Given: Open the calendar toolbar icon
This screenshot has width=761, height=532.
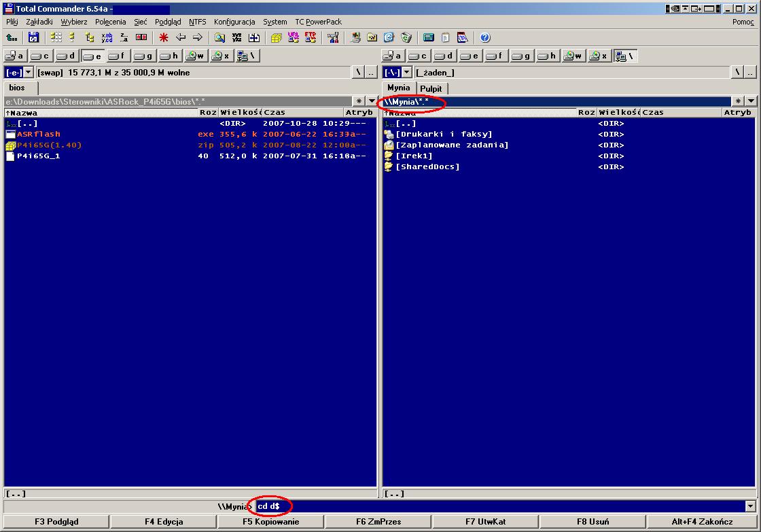Looking at the screenshot, I should [x=463, y=37].
